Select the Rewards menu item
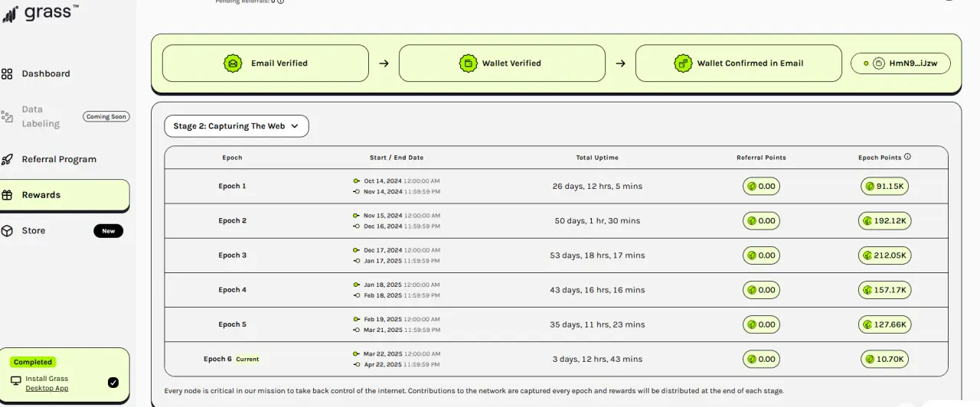 click(64, 195)
